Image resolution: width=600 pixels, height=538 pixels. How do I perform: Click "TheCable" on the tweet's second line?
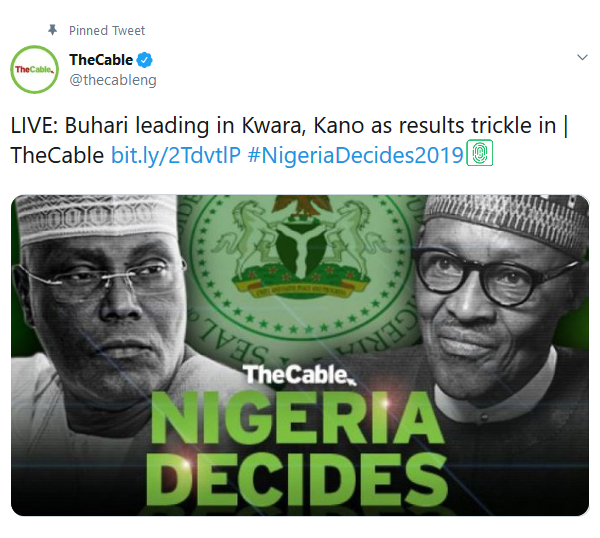pos(57,155)
